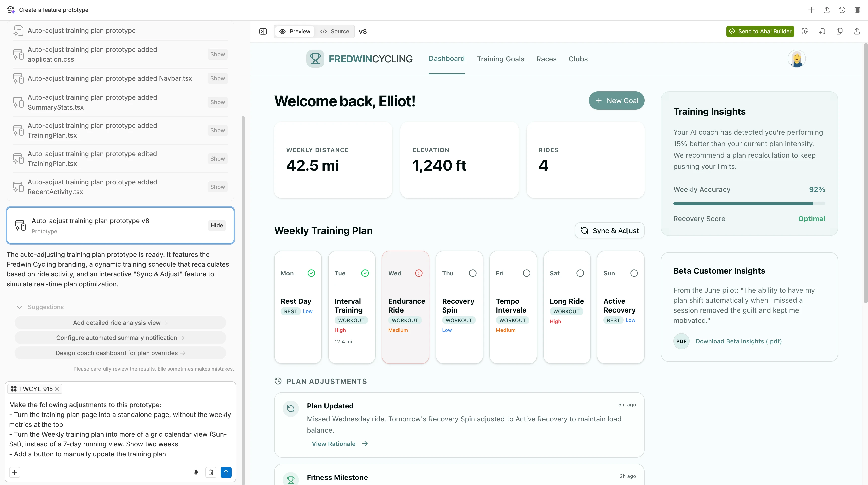Select the Wed Endurance Ride card
This screenshot has height=485, width=868.
pos(405,307)
